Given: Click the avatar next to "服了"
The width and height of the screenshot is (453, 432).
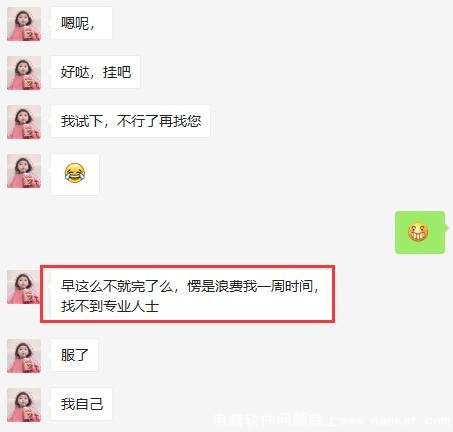Looking at the screenshot, I should [x=24, y=356].
